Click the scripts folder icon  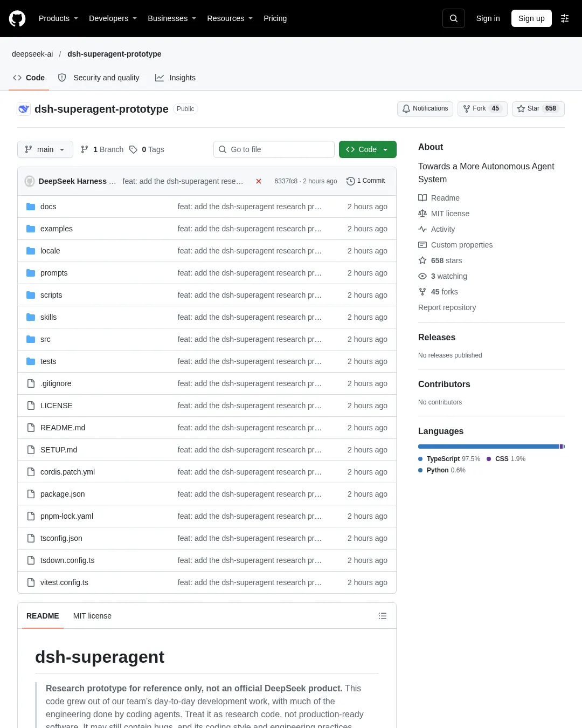point(31,295)
